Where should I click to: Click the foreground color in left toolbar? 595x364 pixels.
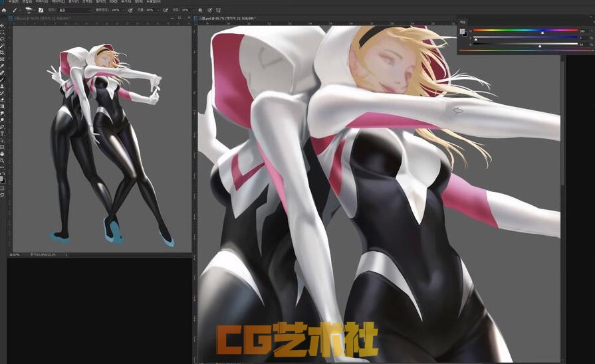[1, 179]
